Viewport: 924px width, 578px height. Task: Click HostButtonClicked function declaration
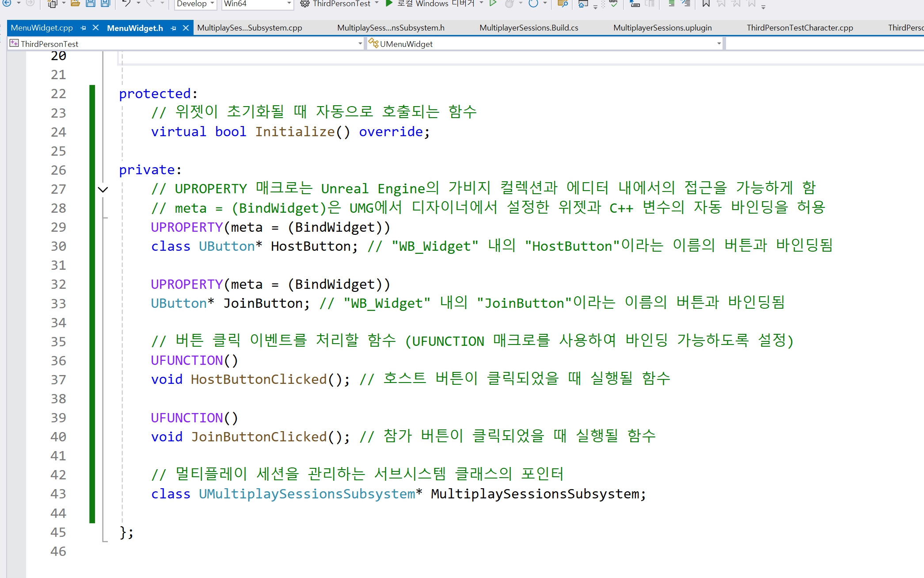tap(259, 379)
